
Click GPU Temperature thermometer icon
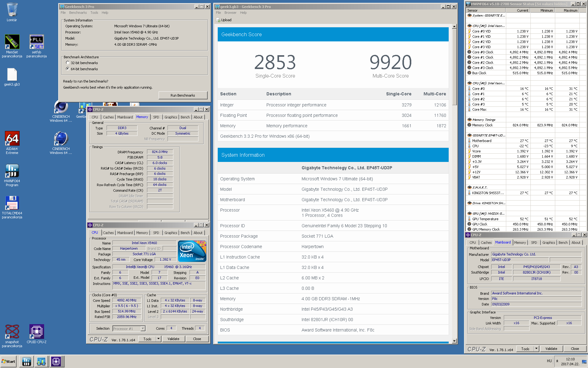pyautogui.click(x=469, y=219)
